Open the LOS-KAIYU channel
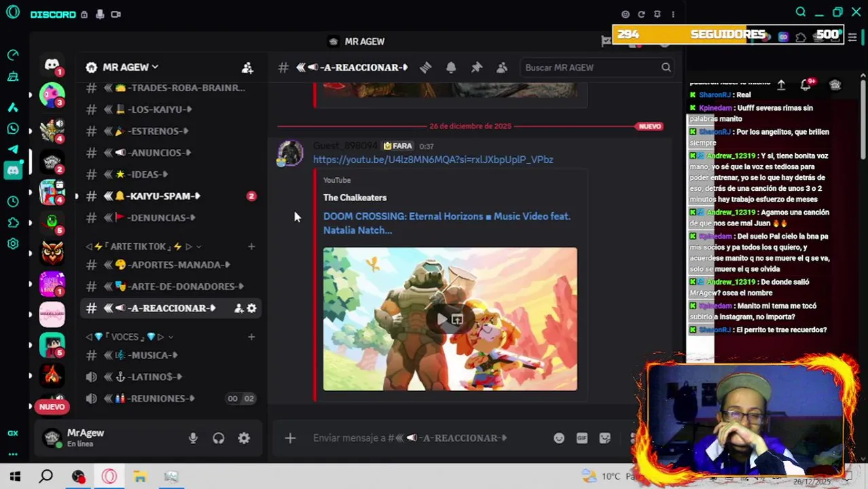 click(x=170, y=109)
